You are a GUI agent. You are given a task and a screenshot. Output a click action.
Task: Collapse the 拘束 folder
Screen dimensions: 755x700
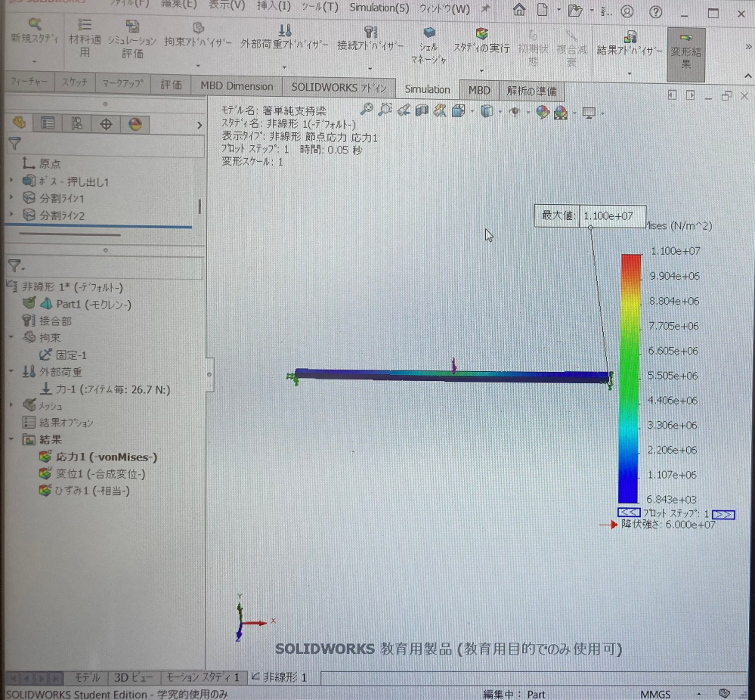[11, 336]
